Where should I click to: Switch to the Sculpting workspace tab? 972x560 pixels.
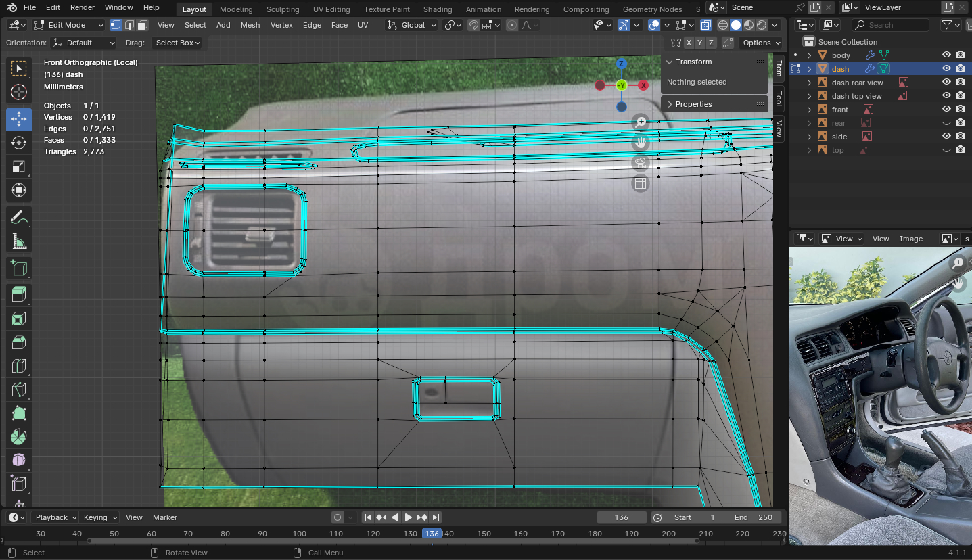[282, 9]
